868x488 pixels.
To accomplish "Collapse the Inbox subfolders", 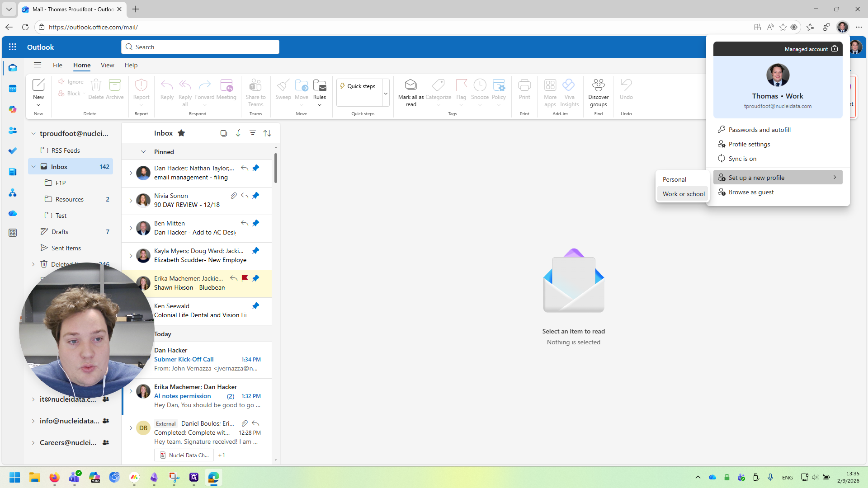I will point(33,167).
